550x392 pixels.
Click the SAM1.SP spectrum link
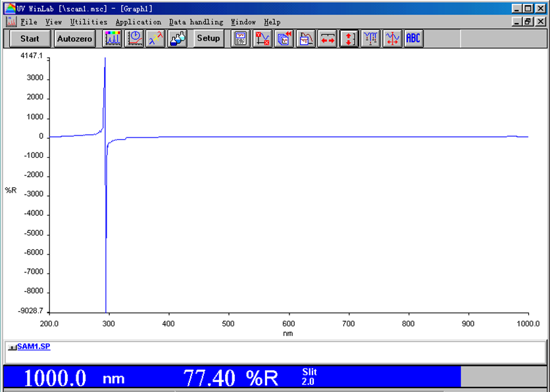pos(34,347)
